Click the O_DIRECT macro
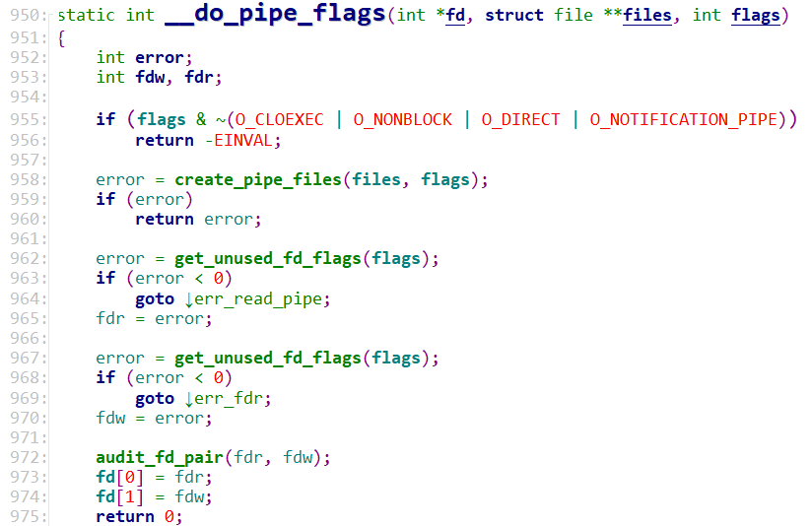Image resolution: width=812 pixels, height=526 pixels. point(520,119)
